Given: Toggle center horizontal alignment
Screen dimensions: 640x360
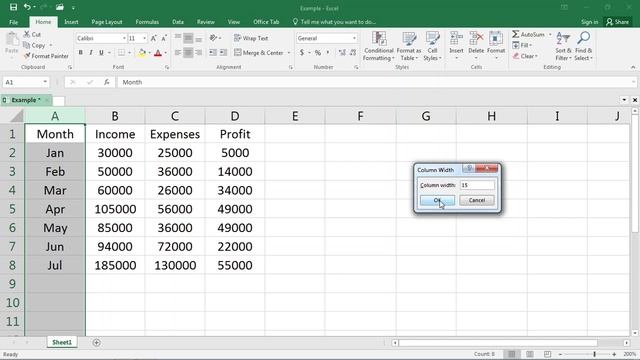Looking at the screenshot, I should pyautogui.click(x=188, y=53).
